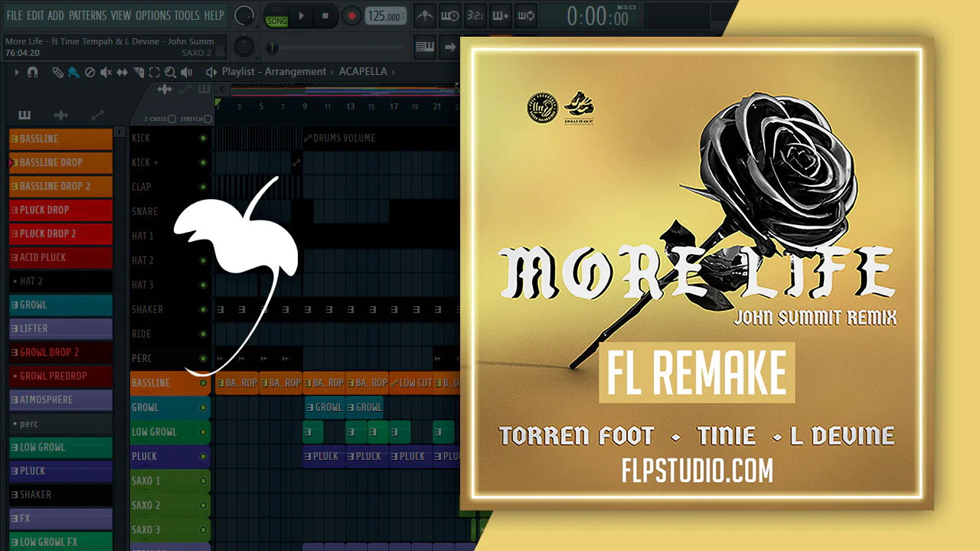Open the VIEW menu
980x551 pixels.
click(x=121, y=15)
